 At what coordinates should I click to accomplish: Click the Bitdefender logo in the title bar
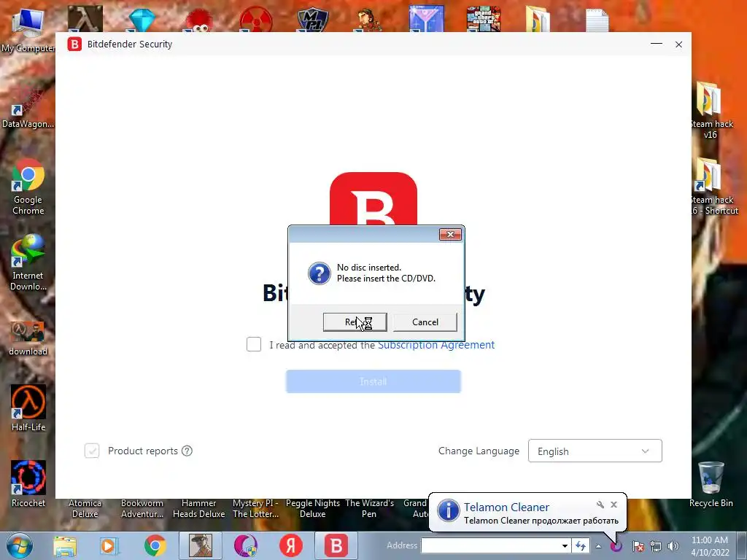(x=74, y=44)
